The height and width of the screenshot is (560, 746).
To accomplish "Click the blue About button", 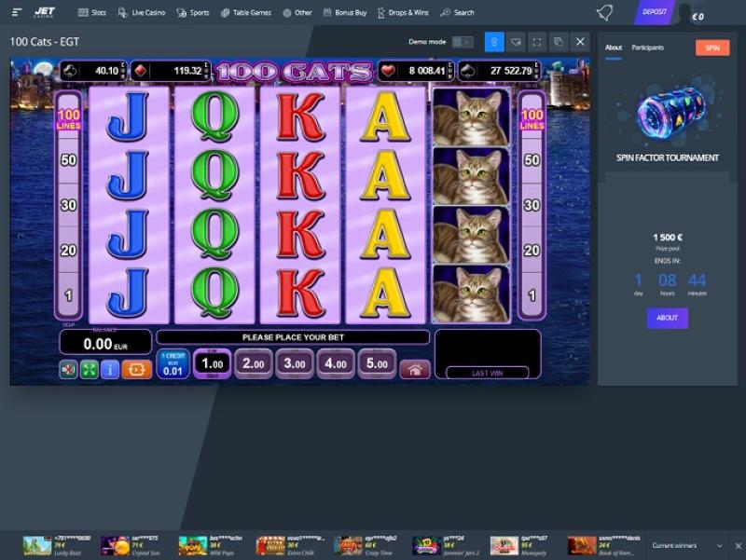I will point(667,318).
